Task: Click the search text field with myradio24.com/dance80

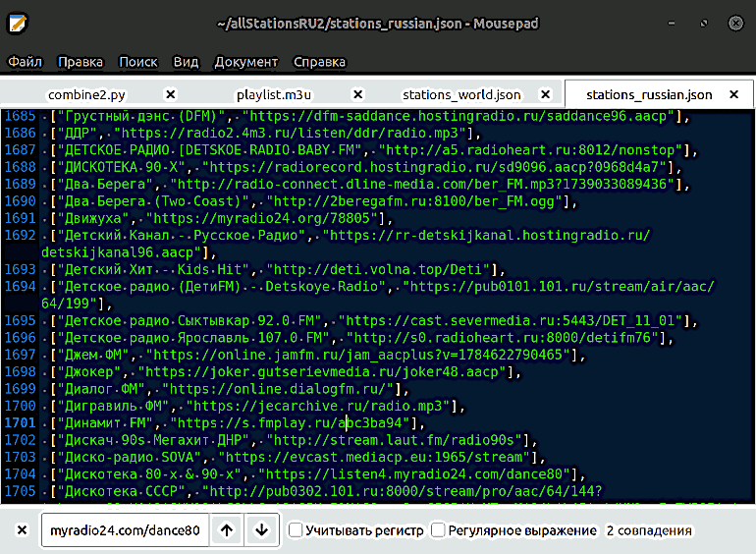Action: [x=126, y=530]
